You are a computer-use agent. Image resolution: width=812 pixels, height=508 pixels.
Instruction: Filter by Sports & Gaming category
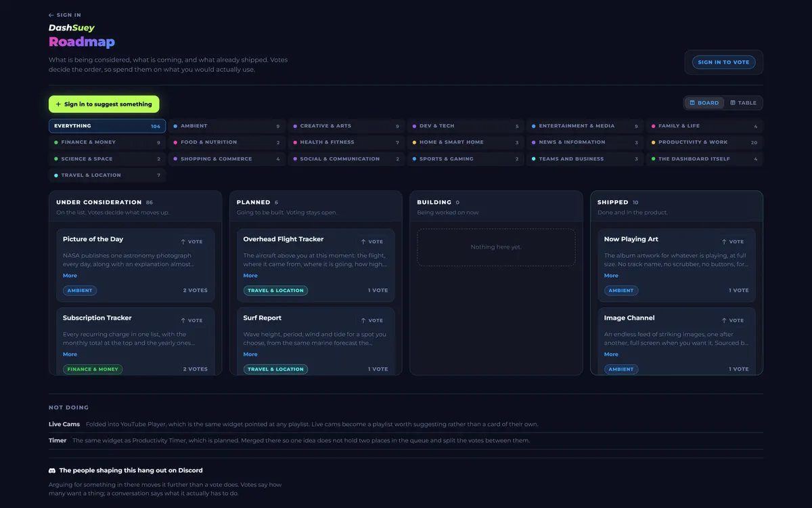coord(466,159)
